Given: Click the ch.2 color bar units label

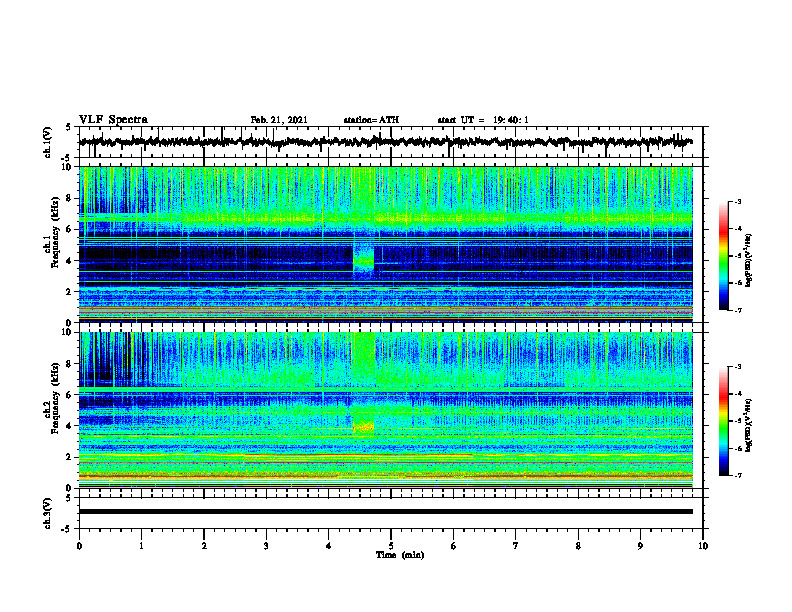Looking at the screenshot, I should (749, 424).
